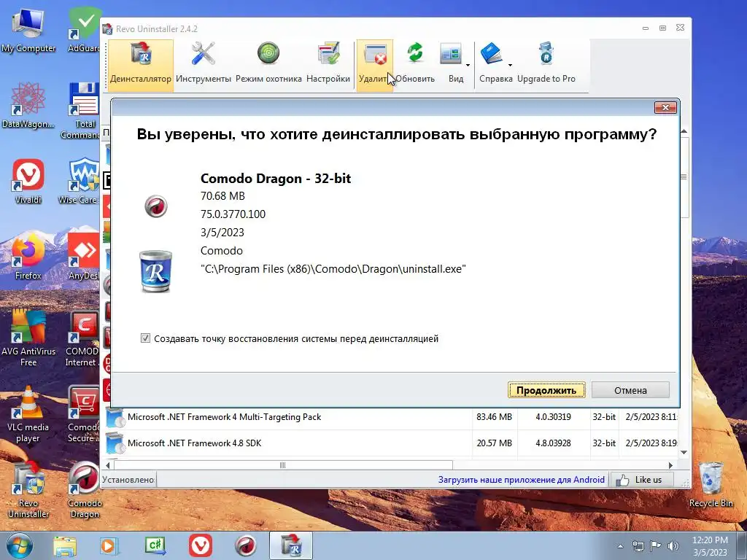
Task: Open Firefox desktop shortcut
Action: 28,257
